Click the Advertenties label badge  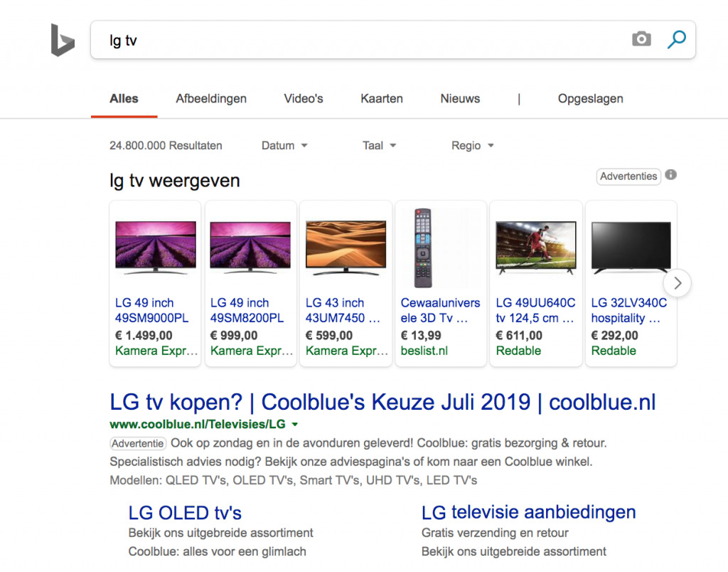[628, 176]
